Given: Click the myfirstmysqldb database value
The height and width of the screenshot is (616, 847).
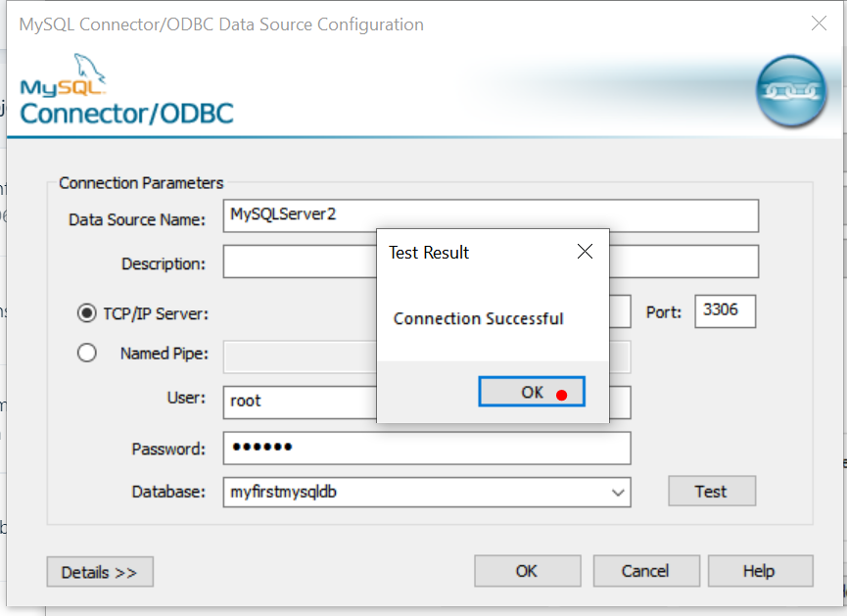Looking at the screenshot, I should pyautogui.click(x=283, y=493).
